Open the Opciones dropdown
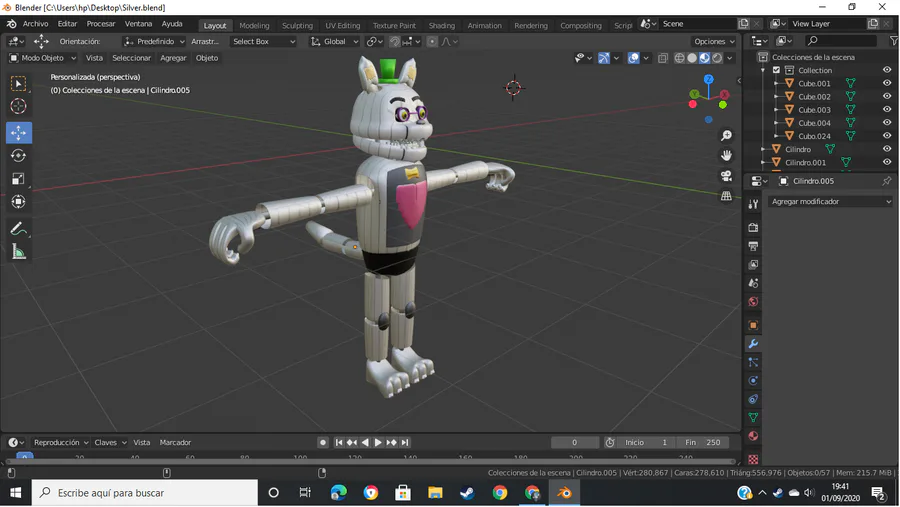Screen dimensions: 900x507 (x=714, y=41)
